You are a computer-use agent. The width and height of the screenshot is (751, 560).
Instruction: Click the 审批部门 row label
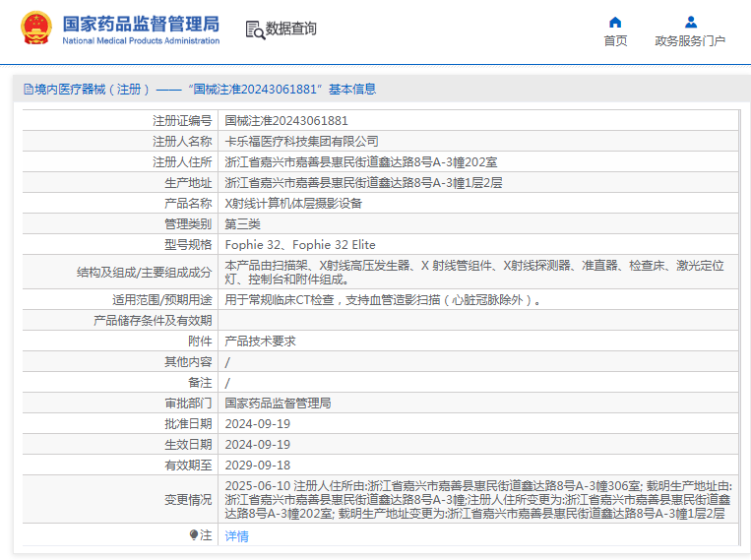[x=188, y=403]
